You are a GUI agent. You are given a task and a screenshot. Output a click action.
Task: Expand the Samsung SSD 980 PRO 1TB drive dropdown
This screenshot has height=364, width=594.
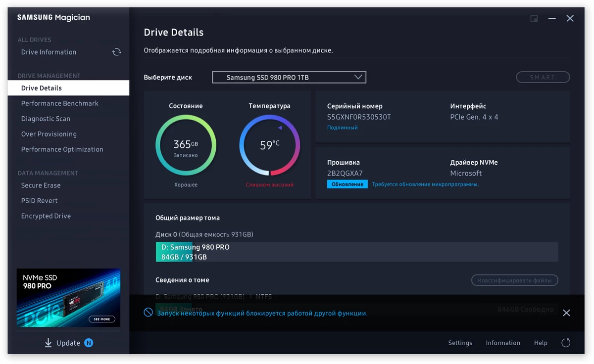289,77
